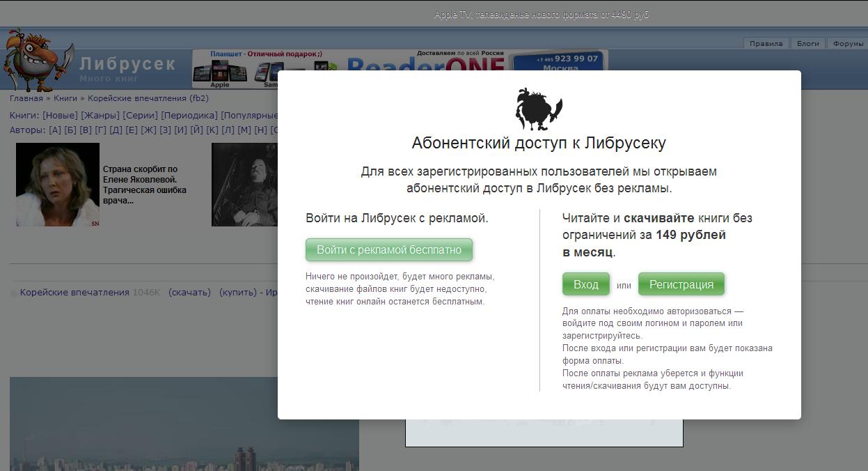Browse authors starting with [В]
The image size is (868, 471).
point(86,130)
